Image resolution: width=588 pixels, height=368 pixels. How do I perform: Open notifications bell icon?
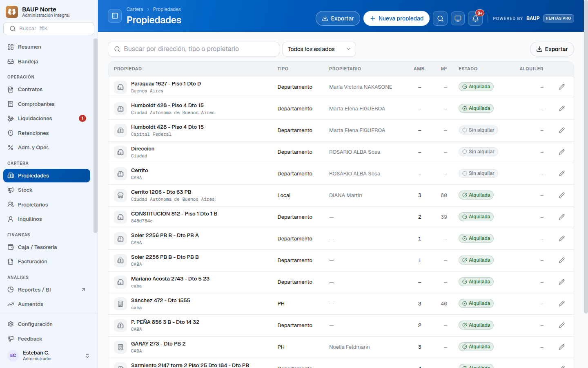click(475, 18)
